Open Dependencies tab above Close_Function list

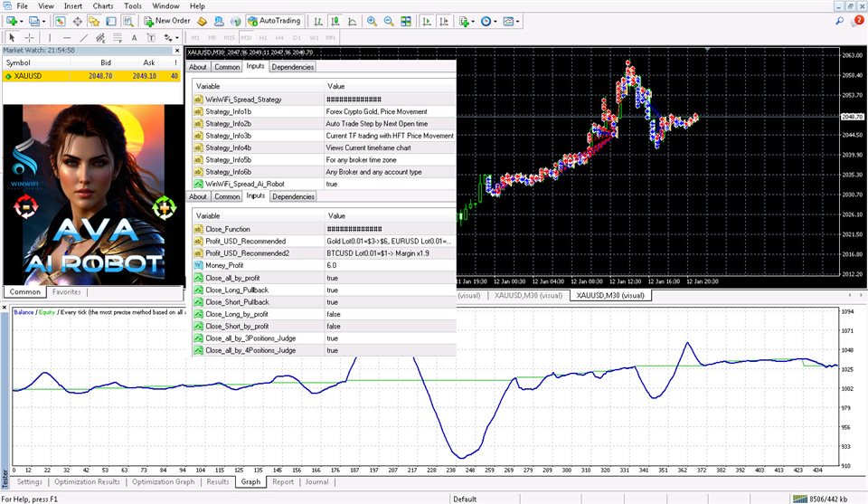(293, 196)
